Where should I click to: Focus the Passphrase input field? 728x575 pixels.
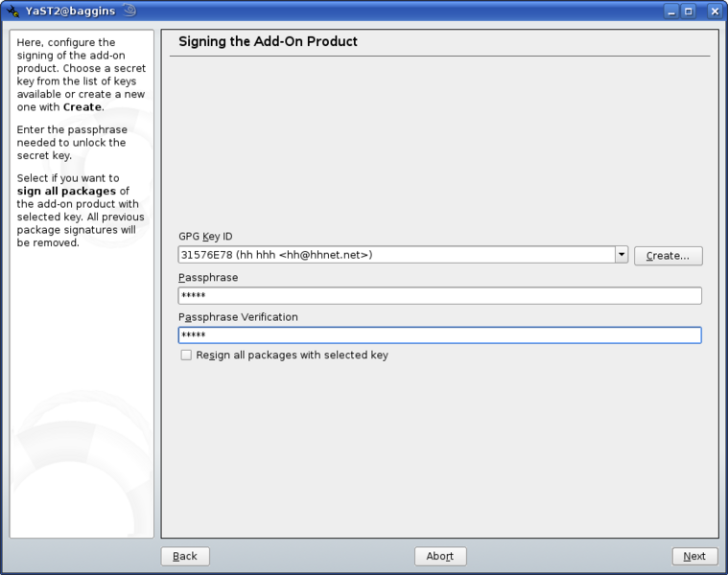click(x=439, y=296)
